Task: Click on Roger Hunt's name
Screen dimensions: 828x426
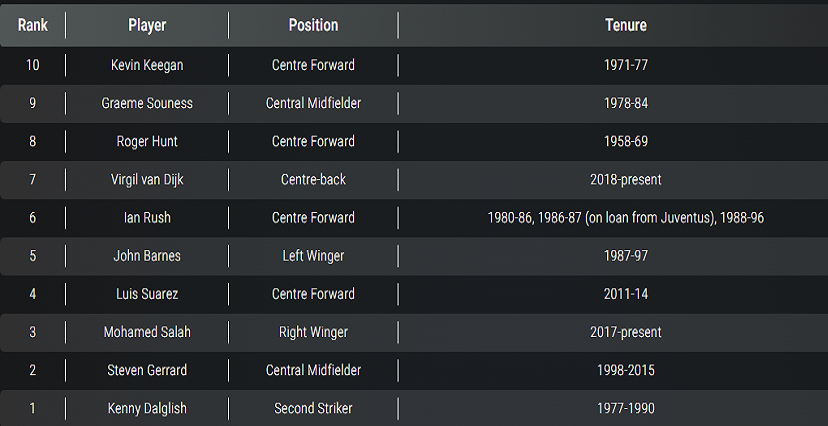Action: pyautogui.click(x=147, y=141)
